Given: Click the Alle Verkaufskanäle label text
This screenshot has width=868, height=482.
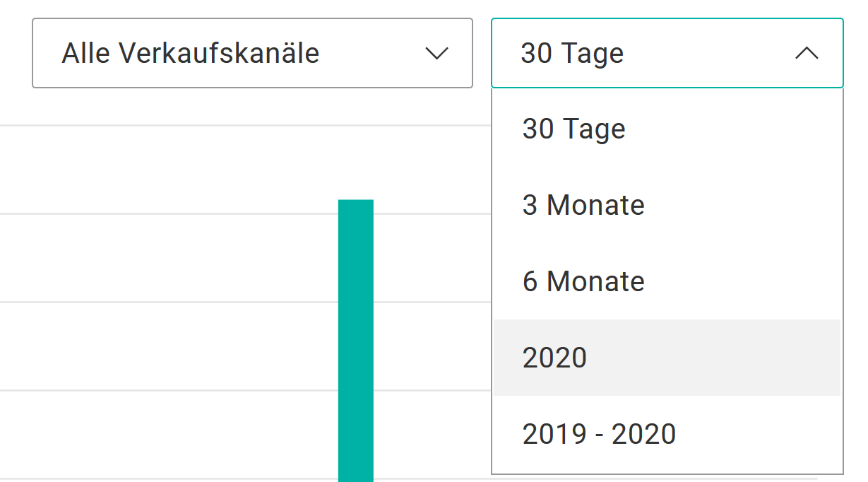Looking at the screenshot, I should [x=191, y=54].
